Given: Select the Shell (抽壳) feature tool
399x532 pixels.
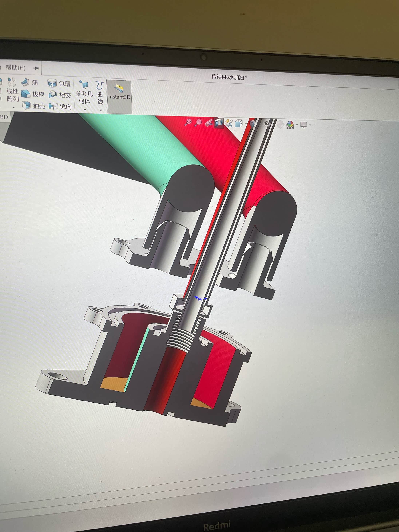Looking at the screenshot, I should [34, 106].
